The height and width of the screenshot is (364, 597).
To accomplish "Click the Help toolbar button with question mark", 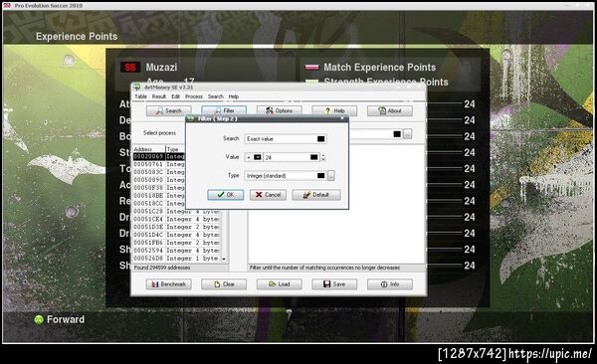I will click(x=334, y=110).
